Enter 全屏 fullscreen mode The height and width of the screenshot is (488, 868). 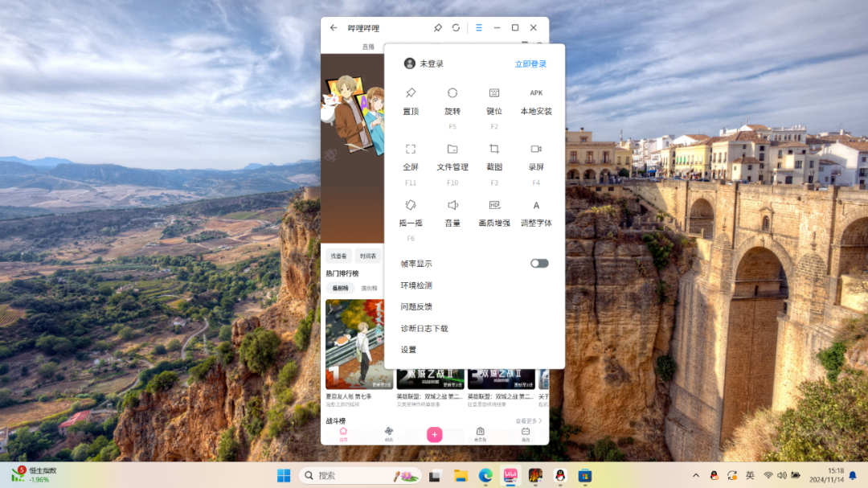pos(410,163)
